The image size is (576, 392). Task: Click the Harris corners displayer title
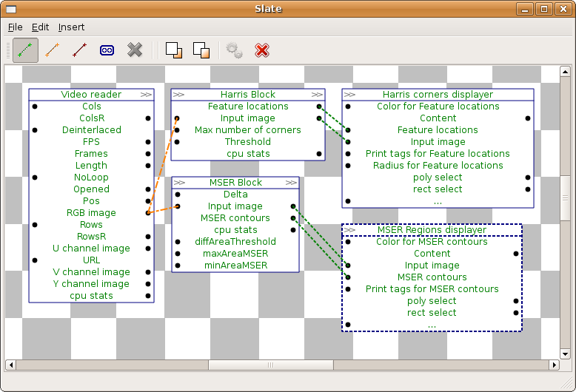(438, 95)
